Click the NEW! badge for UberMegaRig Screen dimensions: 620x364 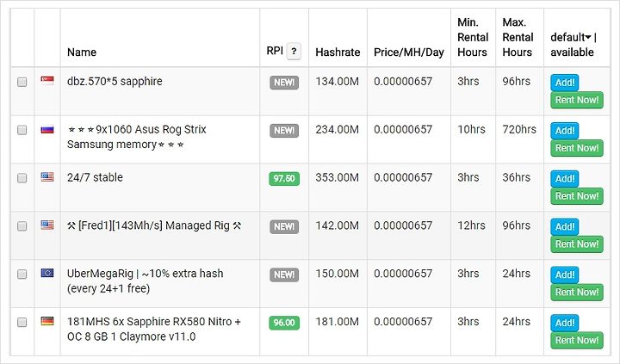284,275
